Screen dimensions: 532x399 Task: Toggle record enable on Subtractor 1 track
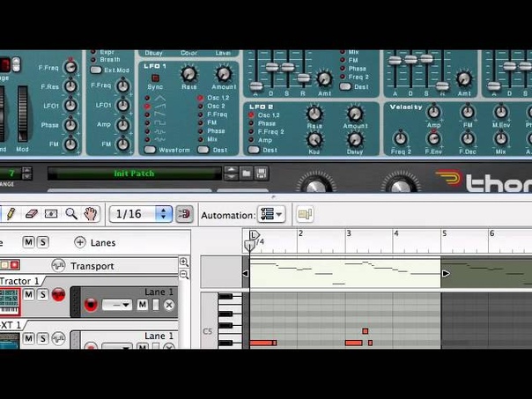pyautogui.click(x=58, y=294)
